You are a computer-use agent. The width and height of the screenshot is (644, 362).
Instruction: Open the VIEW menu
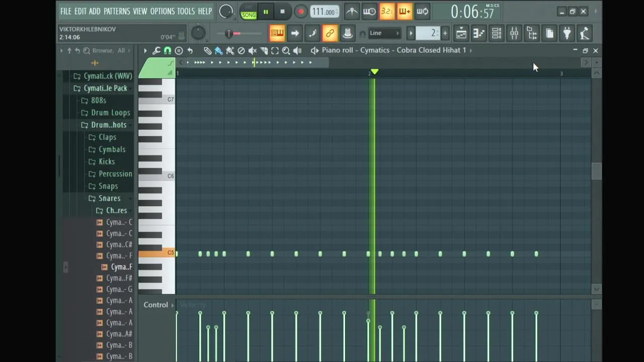point(140,11)
